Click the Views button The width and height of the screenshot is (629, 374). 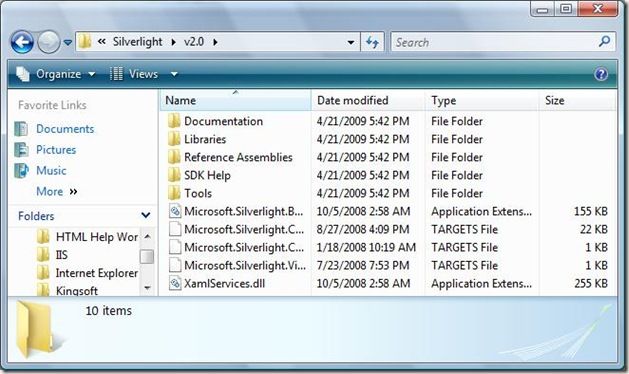click(x=134, y=74)
